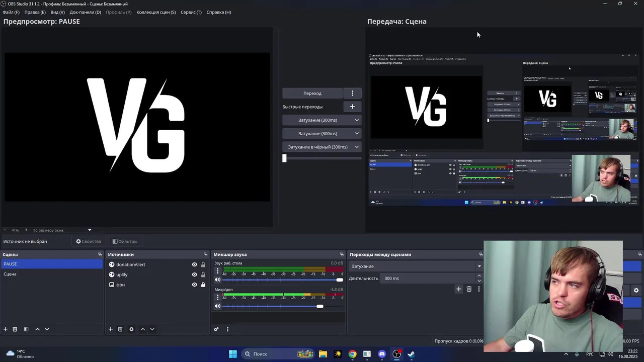This screenshot has width=644, height=362.
Task: Open options menu for Звук раб. стола channel
Action: tap(218, 270)
